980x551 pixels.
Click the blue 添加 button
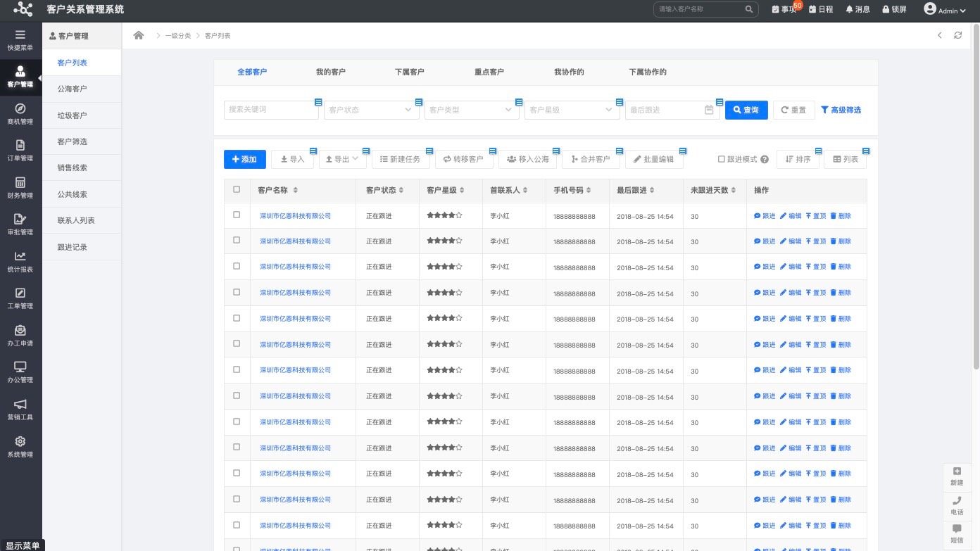tap(244, 159)
